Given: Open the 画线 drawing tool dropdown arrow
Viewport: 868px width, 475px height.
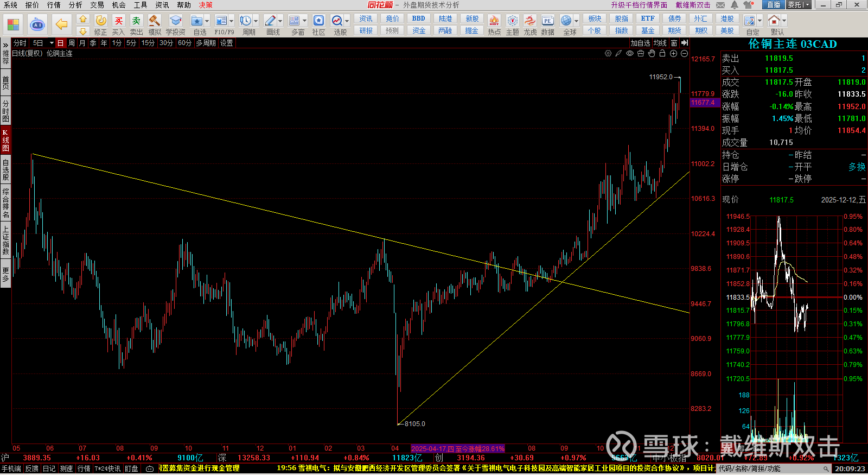Looking at the screenshot, I should pos(280,21).
